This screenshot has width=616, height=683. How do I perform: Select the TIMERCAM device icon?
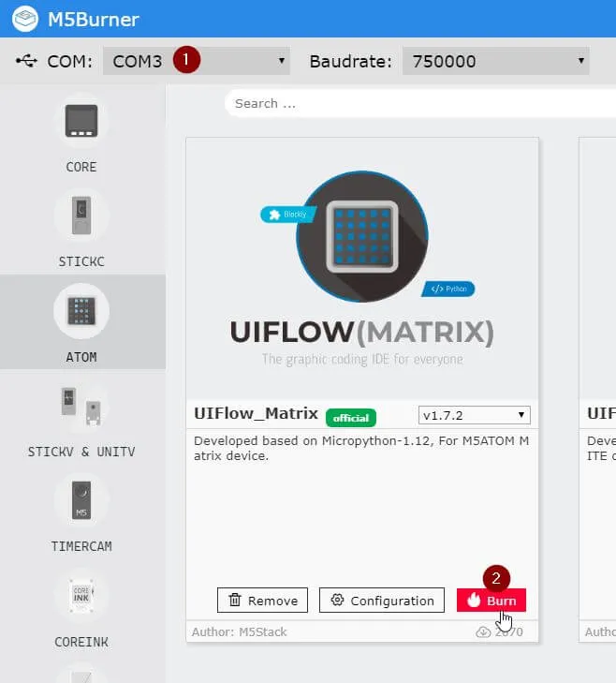tap(81, 501)
